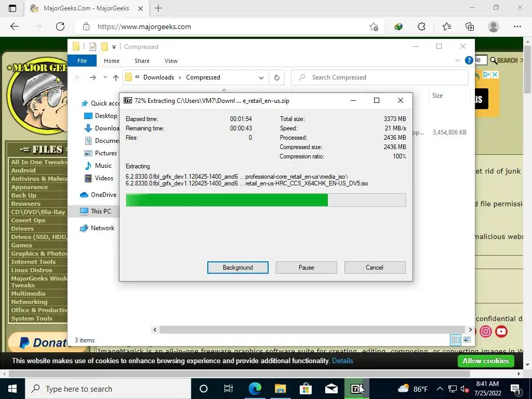The width and height of the screenshot is (532, 399).
Task: Open System Tools category link
Action: click(32, 318)
